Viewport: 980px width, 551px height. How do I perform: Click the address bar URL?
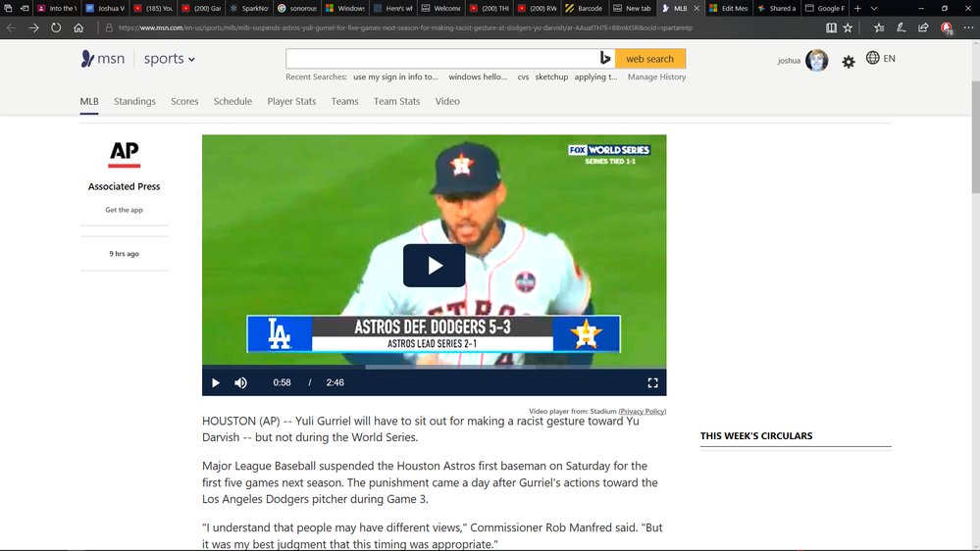tap(405, 27)
